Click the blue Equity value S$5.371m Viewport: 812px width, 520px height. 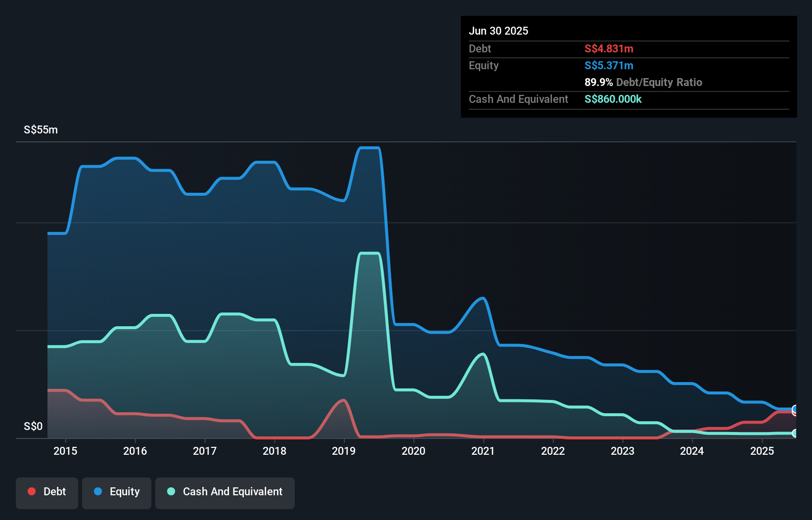click(609, 65)
